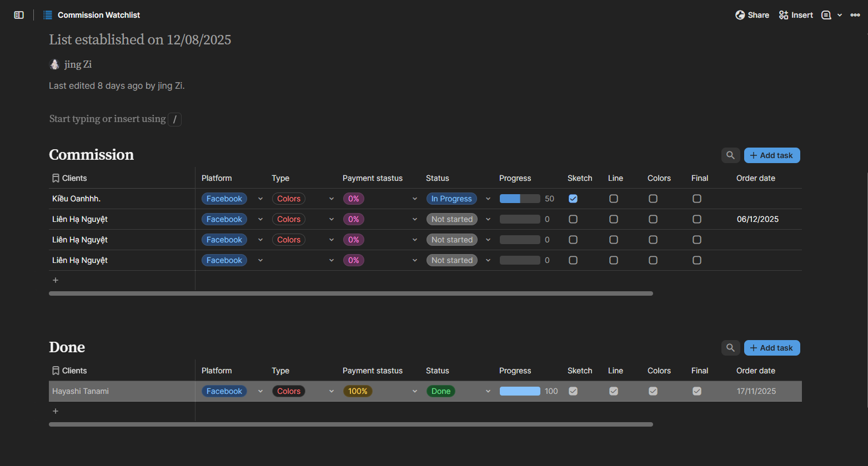Click the Done status tag for Hayashi Tanami
Viewport: 868px width, 466px height.
(441, 391)
